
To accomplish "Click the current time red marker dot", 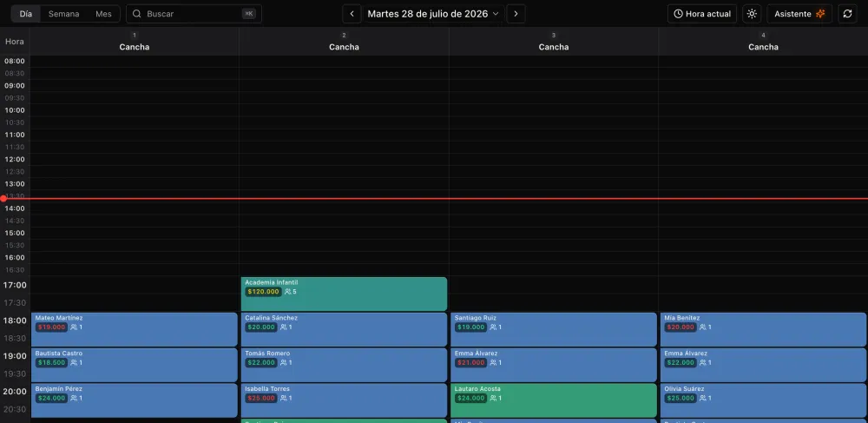I will point(3,198).
